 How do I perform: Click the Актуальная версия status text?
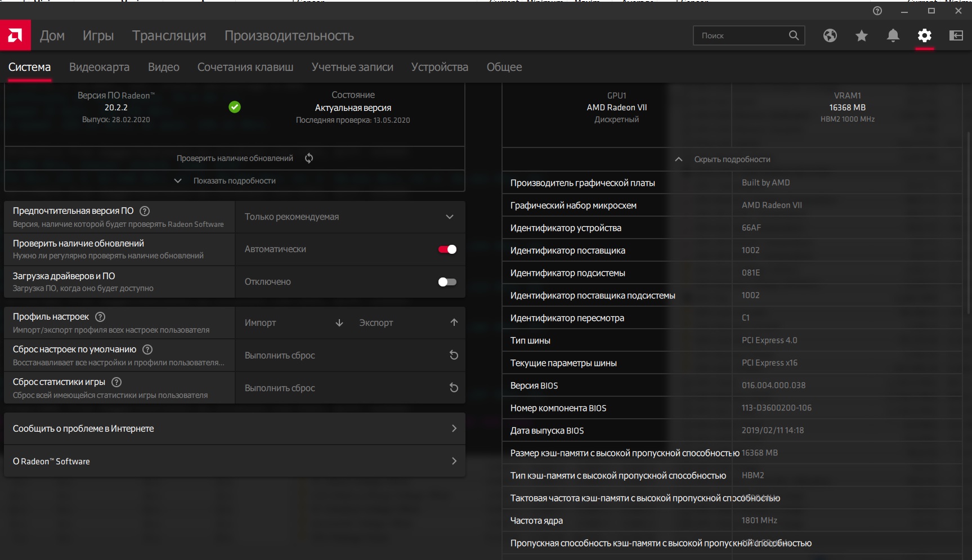(x=353, y=108)
